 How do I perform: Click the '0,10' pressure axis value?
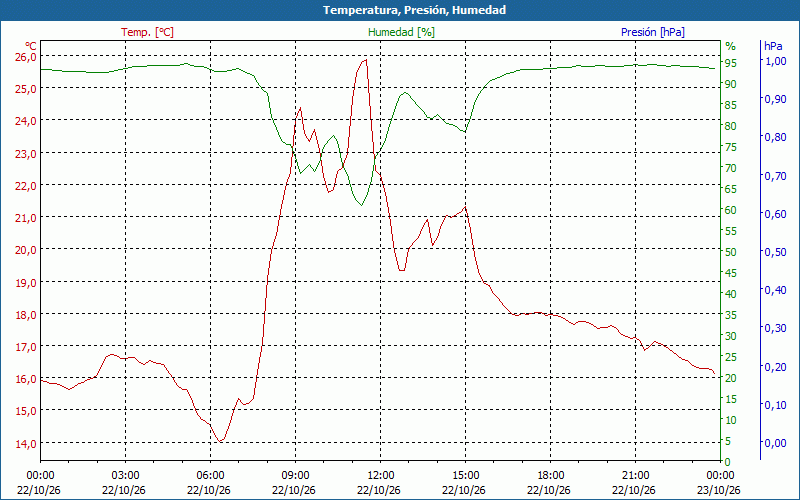click(x=776, y=405)
